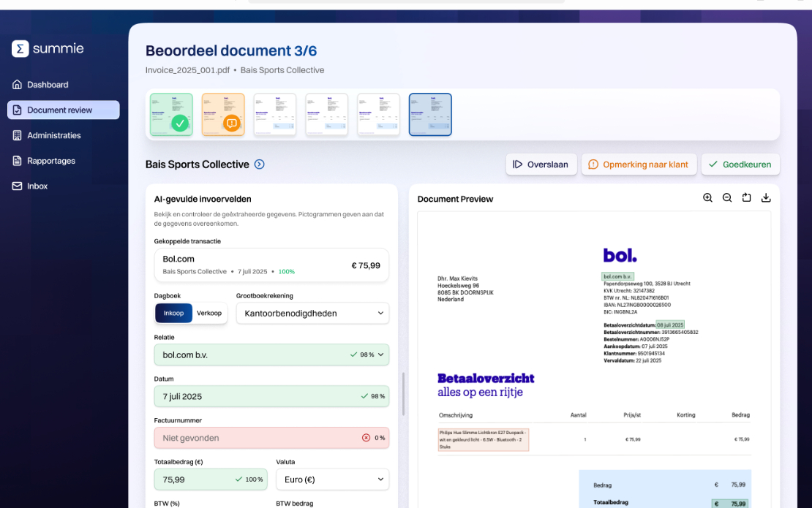Screen dimensions: 812x508
Task: Open the Grootboekrekening dropdown
Action: point(312,313)
